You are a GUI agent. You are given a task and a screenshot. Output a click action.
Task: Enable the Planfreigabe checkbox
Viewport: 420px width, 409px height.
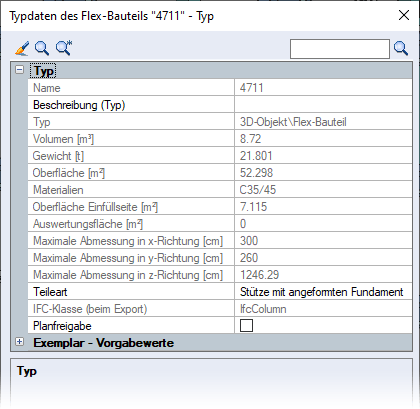pos(246,326)
